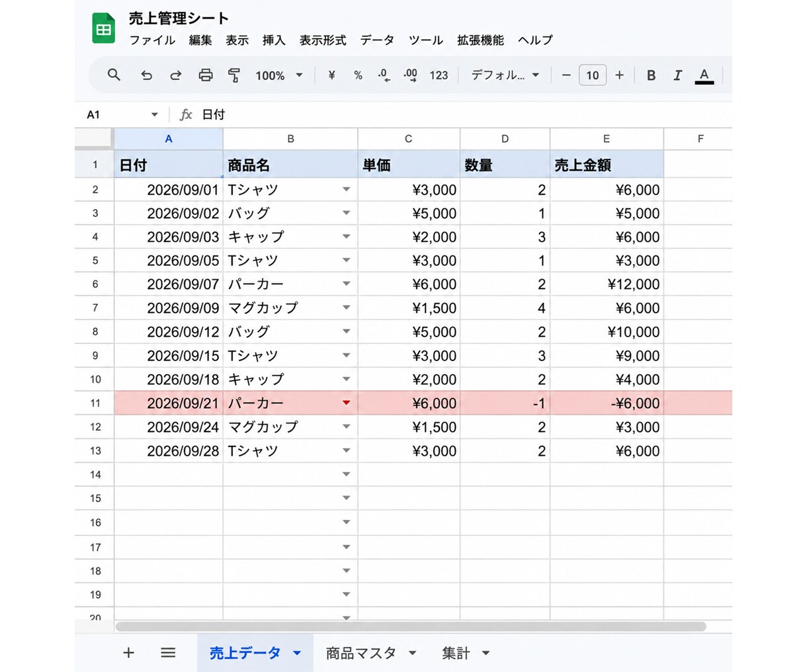Select the cell with date 2026/09/01
This screenshot has height=672, width=807.
pyautogui.click(x=169, y=190)
